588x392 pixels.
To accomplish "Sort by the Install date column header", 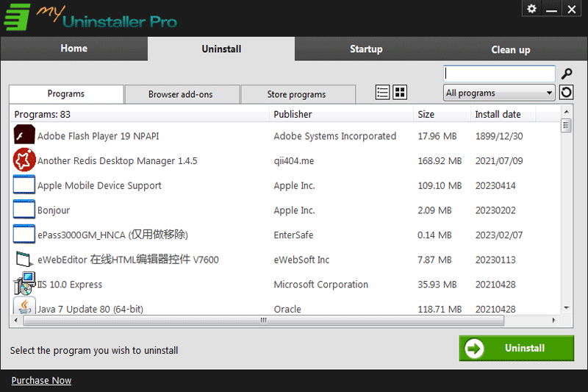I will pyautogui.click(x=503, y=114).
